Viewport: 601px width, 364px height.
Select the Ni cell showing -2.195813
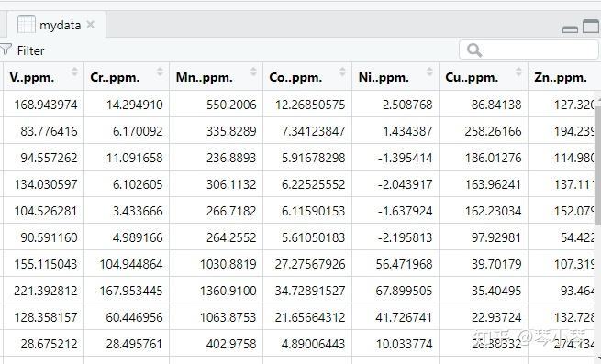(395, 237)
